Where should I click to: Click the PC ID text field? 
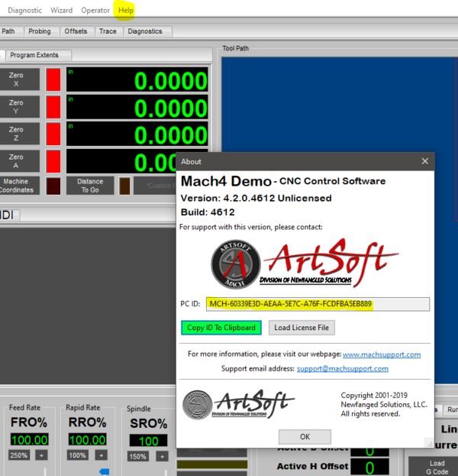coord(318,304)
